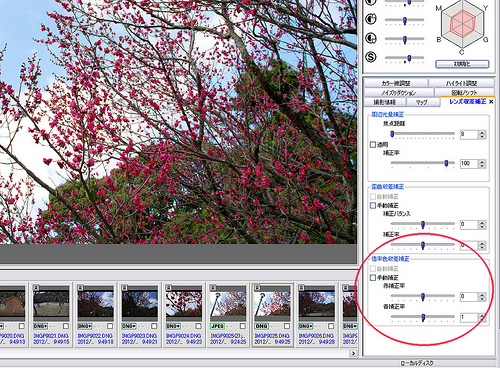Click the protect lock icon on IMGP9026.DNG thumbnail
The image size is (500, 368).
tap(301, 287)
